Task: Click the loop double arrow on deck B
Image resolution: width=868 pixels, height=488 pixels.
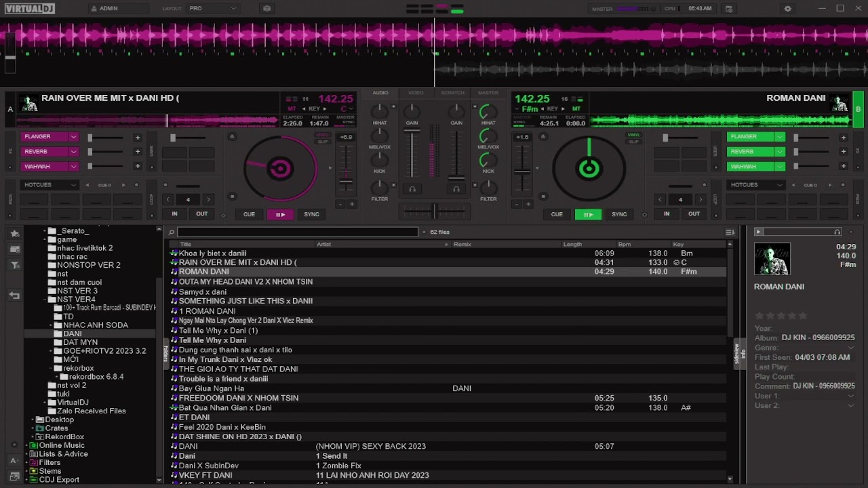Action: [701, 199]
